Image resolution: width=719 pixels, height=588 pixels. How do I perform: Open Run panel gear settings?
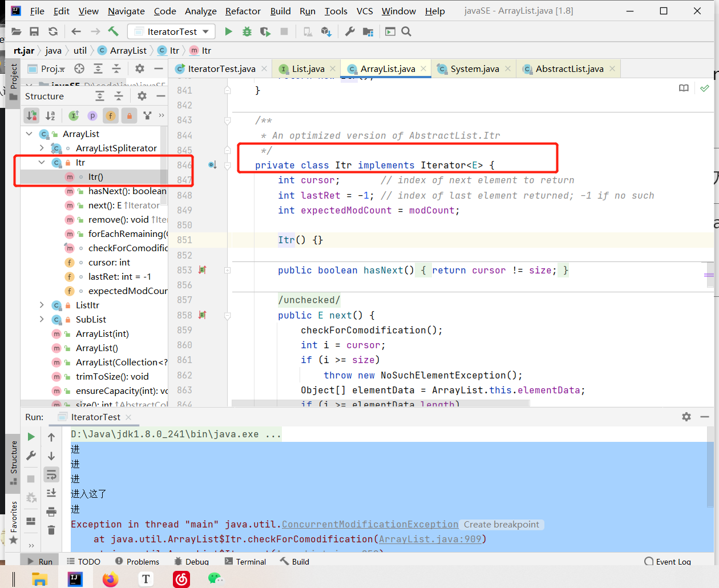(686, 417)
